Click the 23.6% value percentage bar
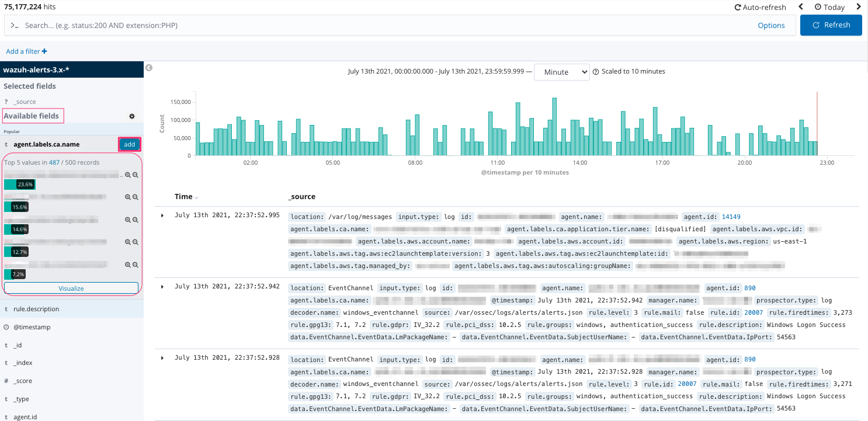The image size is (868, 421). click(x=20, y=185)
